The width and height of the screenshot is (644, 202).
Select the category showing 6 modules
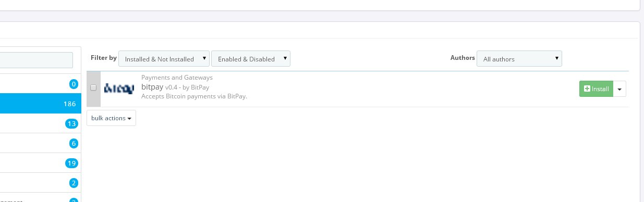click(41, 143)
